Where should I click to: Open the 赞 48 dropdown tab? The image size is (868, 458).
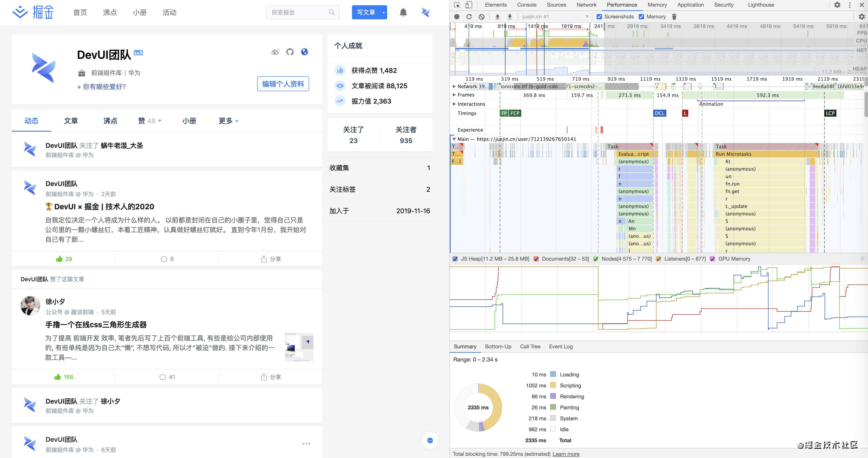coord(150,121)
